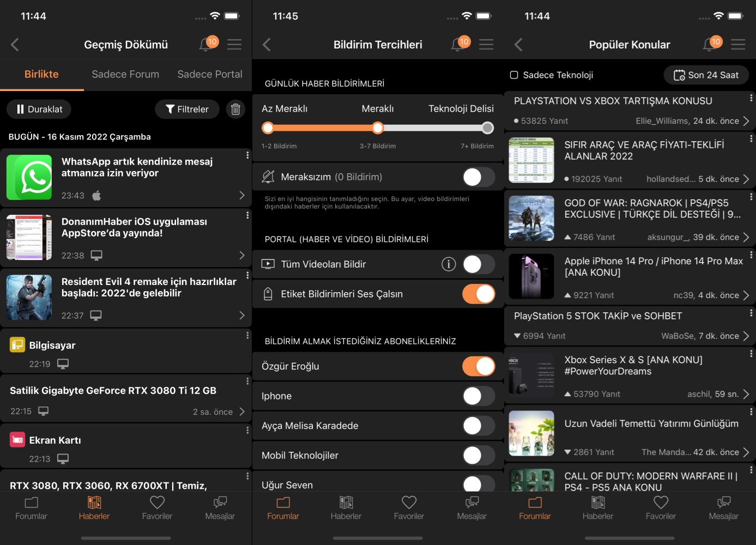
Task: Open more options for Apple iPhone 14 Pro topic
Action: coord(751,255)
